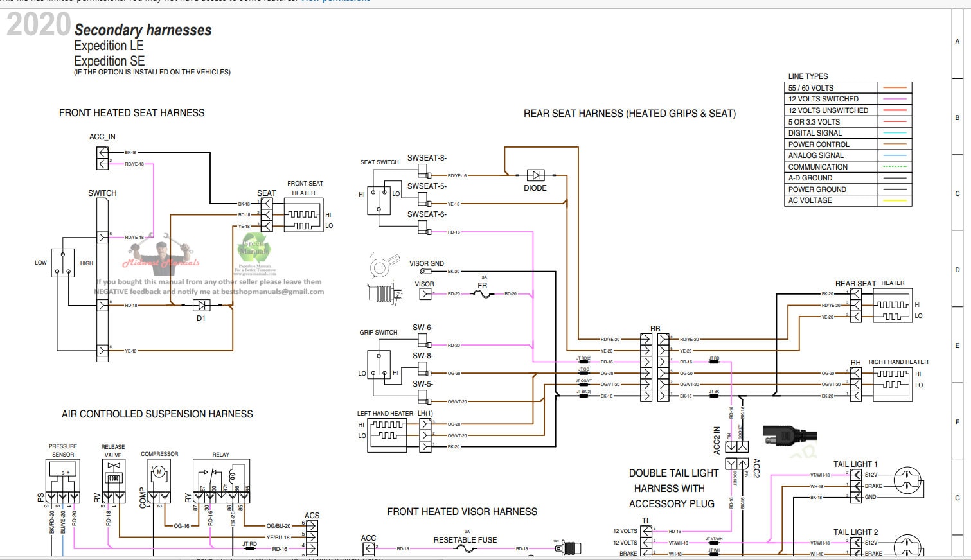Click the FR 3A fuse symbol
971x560 pixels.
coord(483,294)
